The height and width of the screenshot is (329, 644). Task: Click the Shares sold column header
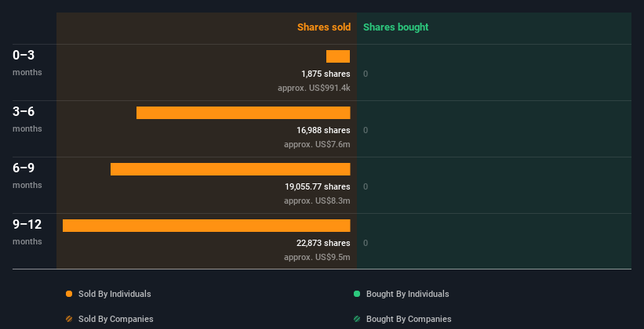(324, 27)
